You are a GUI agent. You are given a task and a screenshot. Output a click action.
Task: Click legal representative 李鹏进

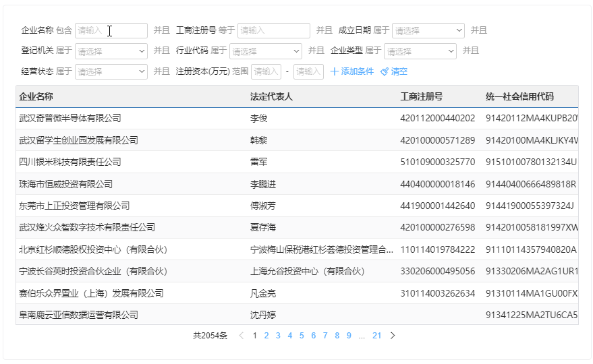[263, 184]
